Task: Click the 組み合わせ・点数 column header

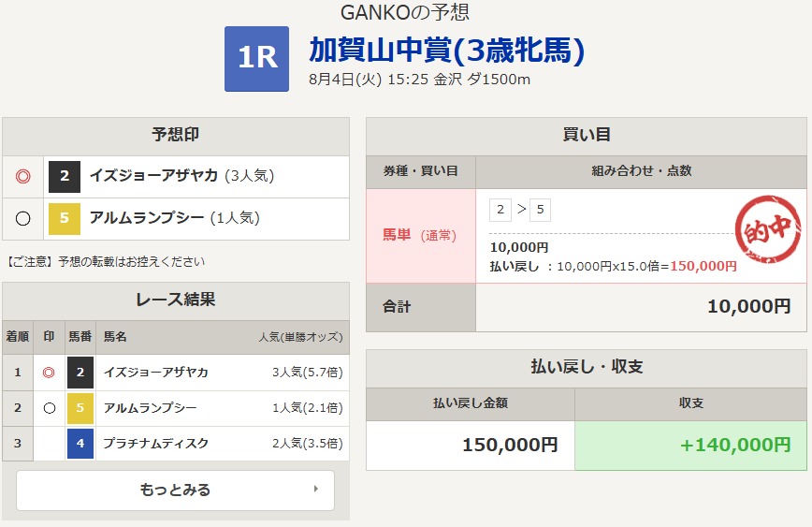Action: pos(641,171)
